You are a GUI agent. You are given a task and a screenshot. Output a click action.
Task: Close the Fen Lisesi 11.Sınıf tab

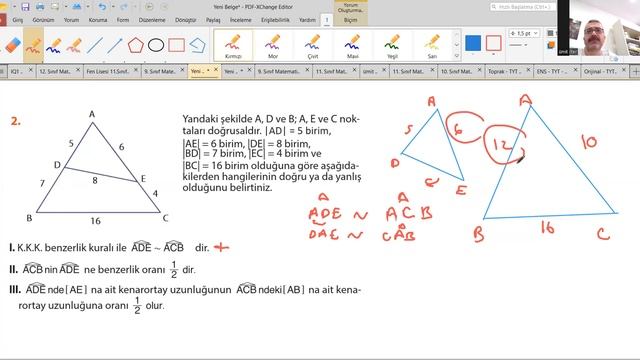pyautogui.click(x=136, y=71)
